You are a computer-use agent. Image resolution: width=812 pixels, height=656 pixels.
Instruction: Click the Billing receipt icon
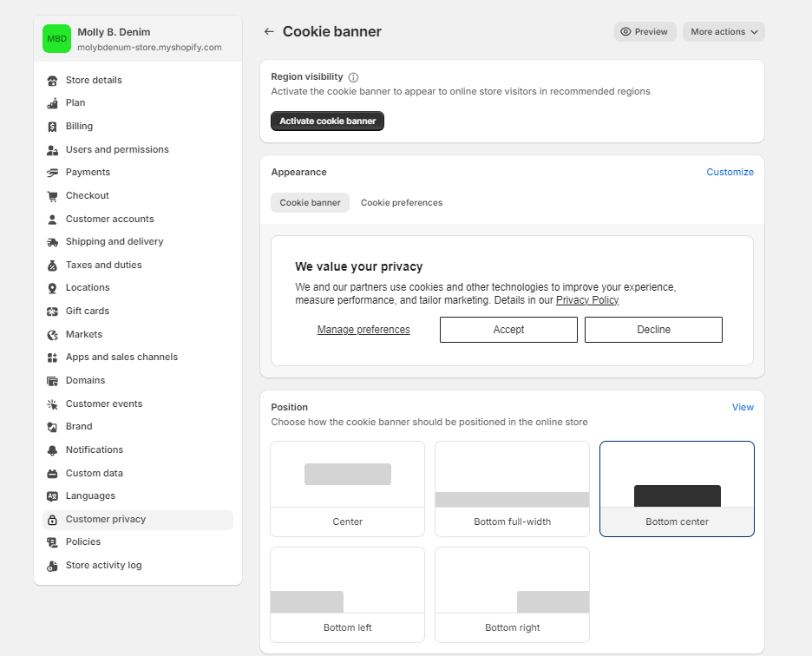tap(52, 127)
